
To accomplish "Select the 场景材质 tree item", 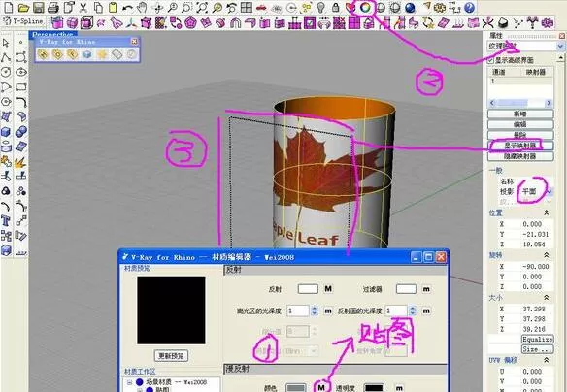I will pos(177,382).
